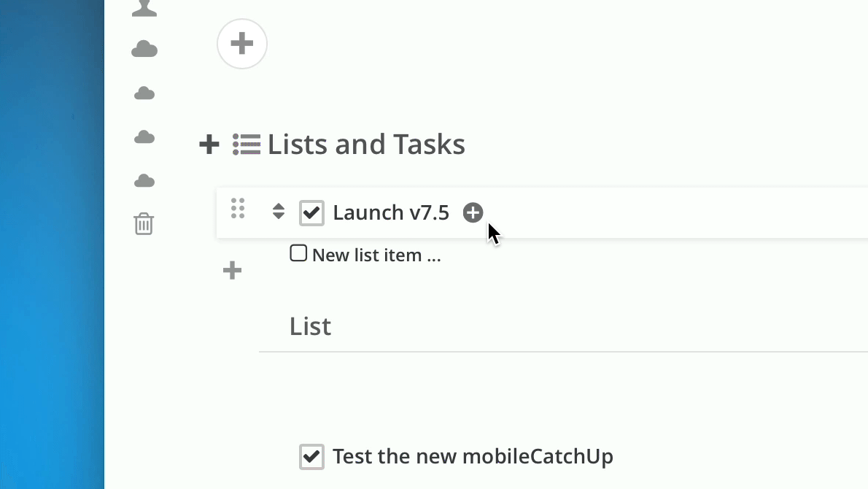The image size is (868, 489).
Task: Click plus icon beside Lists and Tasks heading
Action: click(x=209, y=145)
